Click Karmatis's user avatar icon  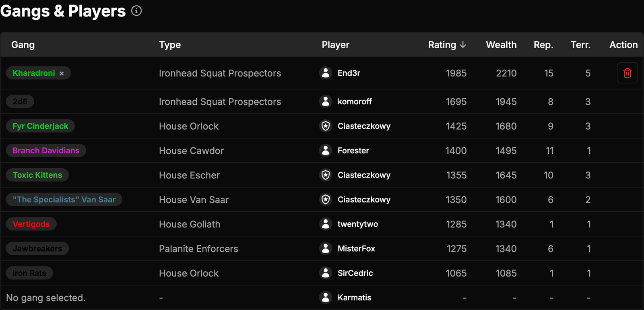[x=325, y=298]
